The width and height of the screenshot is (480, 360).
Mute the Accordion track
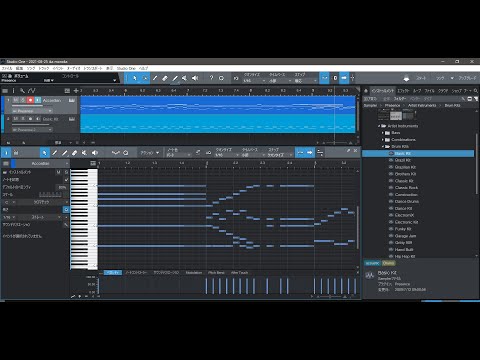click(16, 100)
